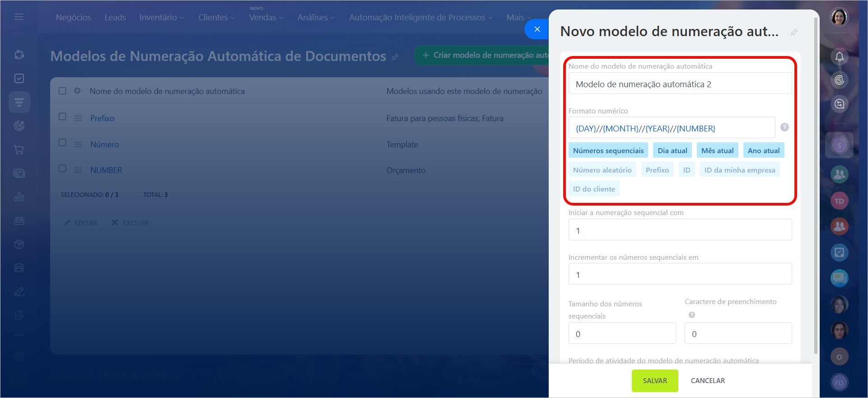Image resolution: width=868 pixels, height=398 pixels.
Task: Open the tasks checkmark sidebar icon
Action: [x=19, y=79]
